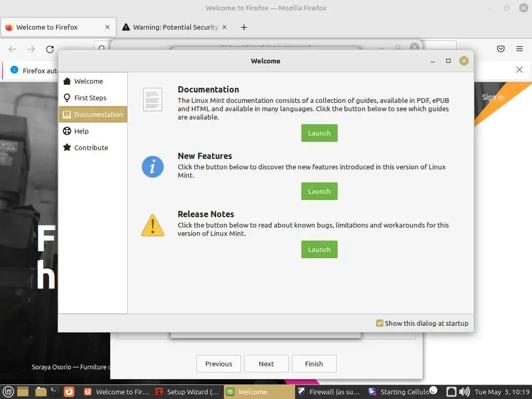Open the terminal from the taskbar
Viewport: 532px width, 399px height.
pos(55,392)
